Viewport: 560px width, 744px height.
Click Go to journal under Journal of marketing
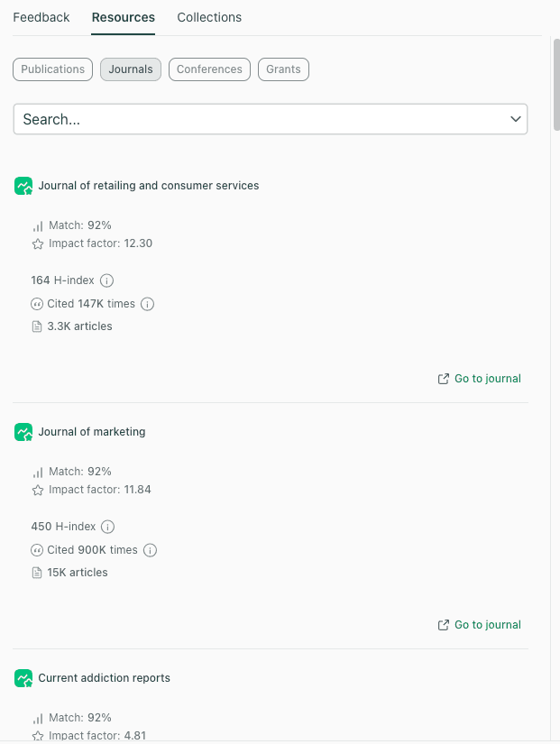488,624
